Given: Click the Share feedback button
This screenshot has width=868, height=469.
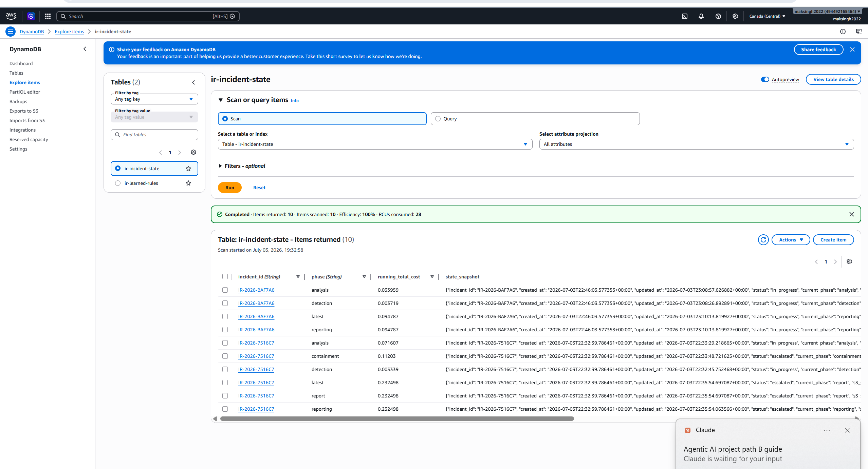Looking at the screenshot, I should pos(818,50).
